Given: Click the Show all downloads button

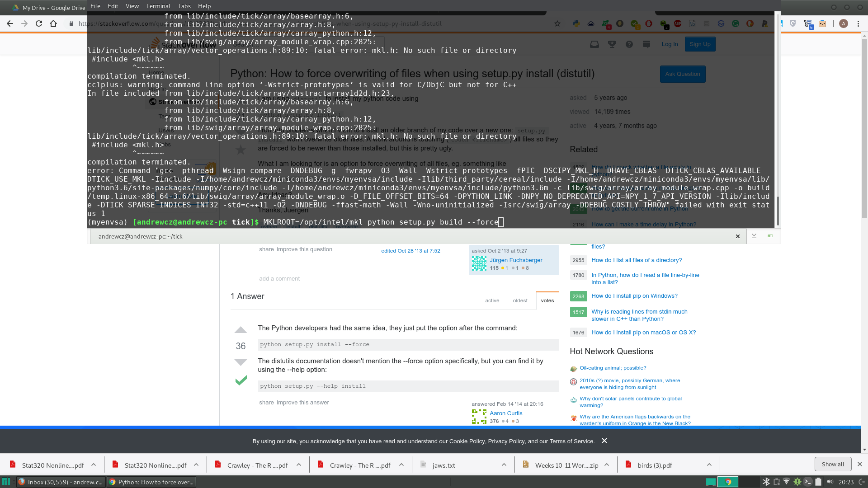Looking at the screenshot, I should click(832, 464).
